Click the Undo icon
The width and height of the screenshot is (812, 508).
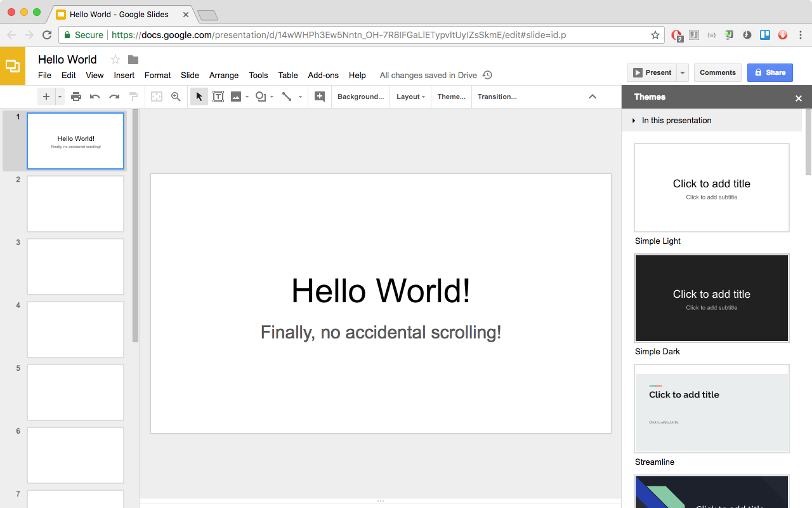[x=95, y=97]
